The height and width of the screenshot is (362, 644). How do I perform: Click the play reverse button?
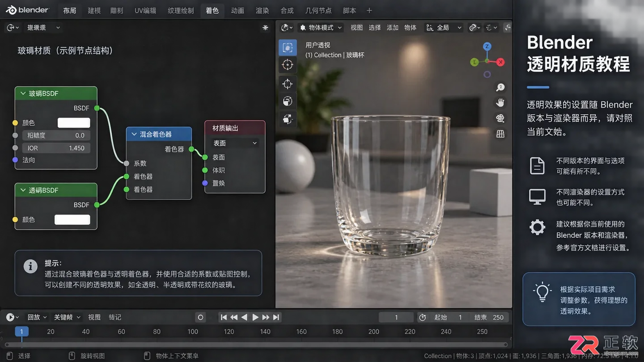click(x=244, y=317)
